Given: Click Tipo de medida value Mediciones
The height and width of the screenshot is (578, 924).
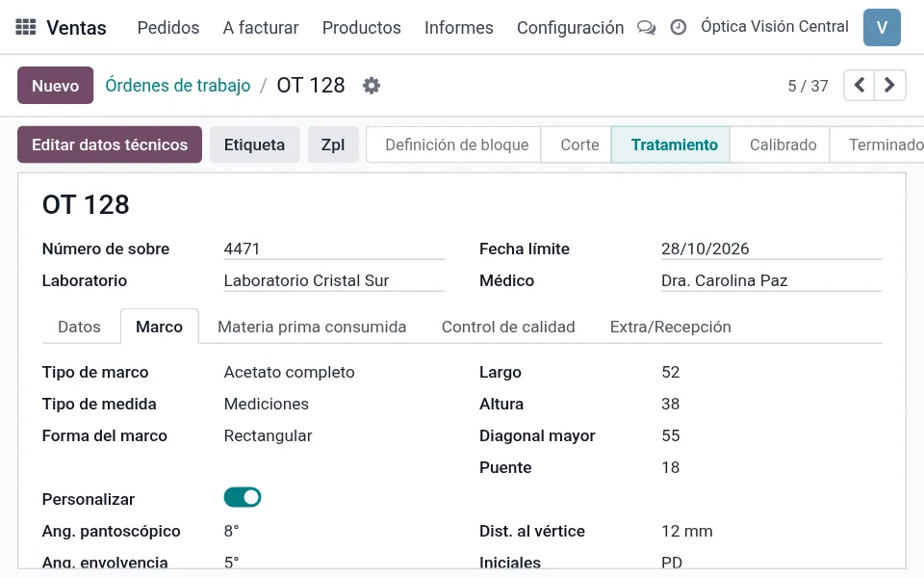Looking at the screenshot, I should pyautogui.click(x=267, y=404).
